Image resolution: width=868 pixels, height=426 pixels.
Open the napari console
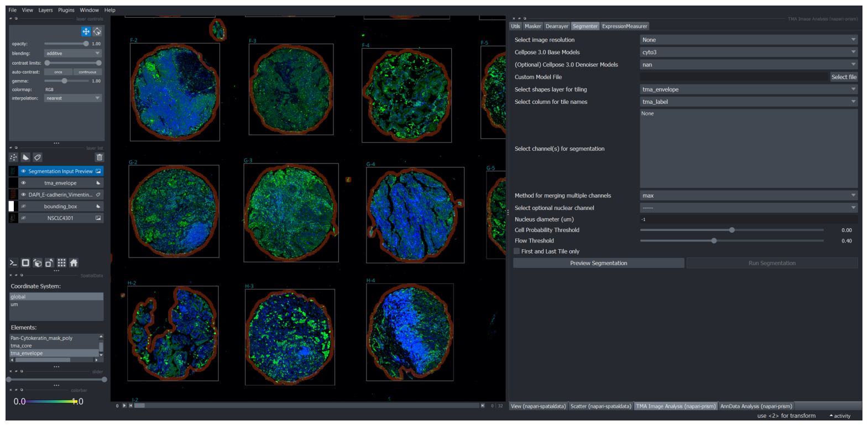coord(13,263)
